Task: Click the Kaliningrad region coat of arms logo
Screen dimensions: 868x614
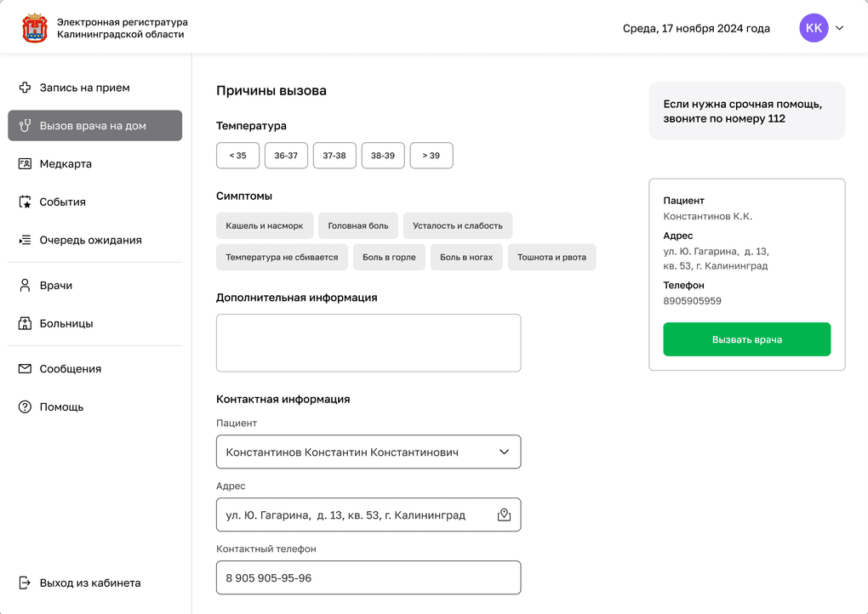Action: coord(34,28)
